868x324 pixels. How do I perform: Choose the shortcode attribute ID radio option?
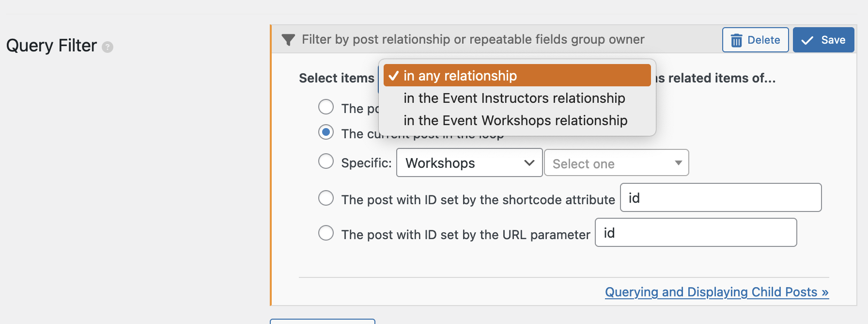click(326, 198)
